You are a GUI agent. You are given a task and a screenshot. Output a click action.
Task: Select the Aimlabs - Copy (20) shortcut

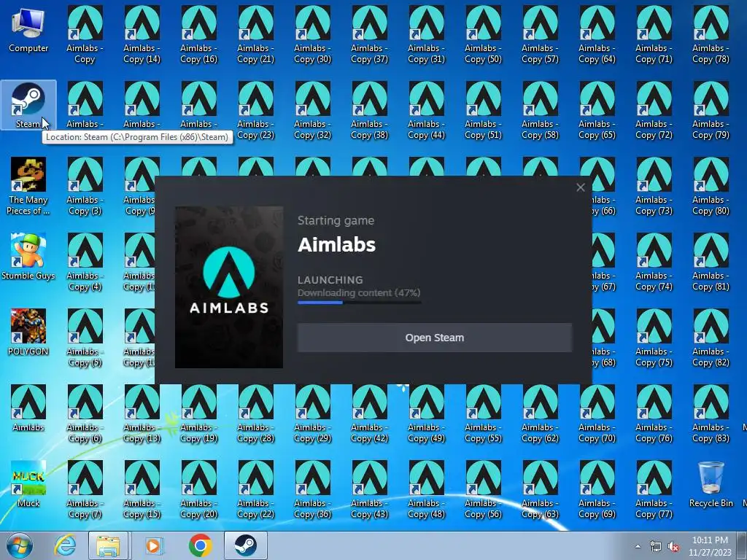198,489
